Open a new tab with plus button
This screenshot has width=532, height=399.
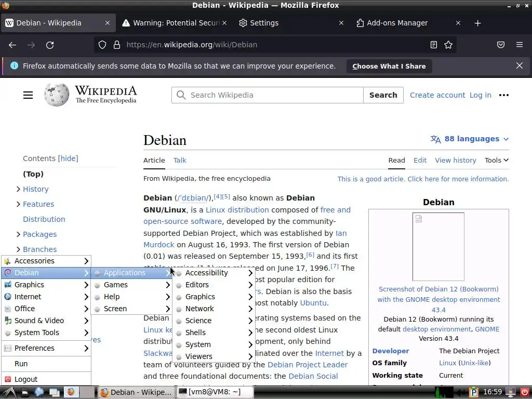click(478, 23)
